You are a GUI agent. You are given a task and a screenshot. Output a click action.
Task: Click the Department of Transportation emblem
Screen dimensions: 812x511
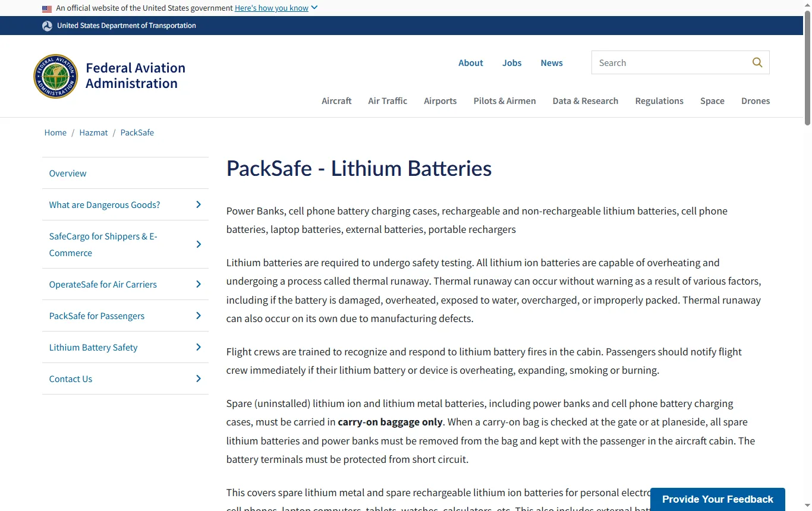coord(47,26)
